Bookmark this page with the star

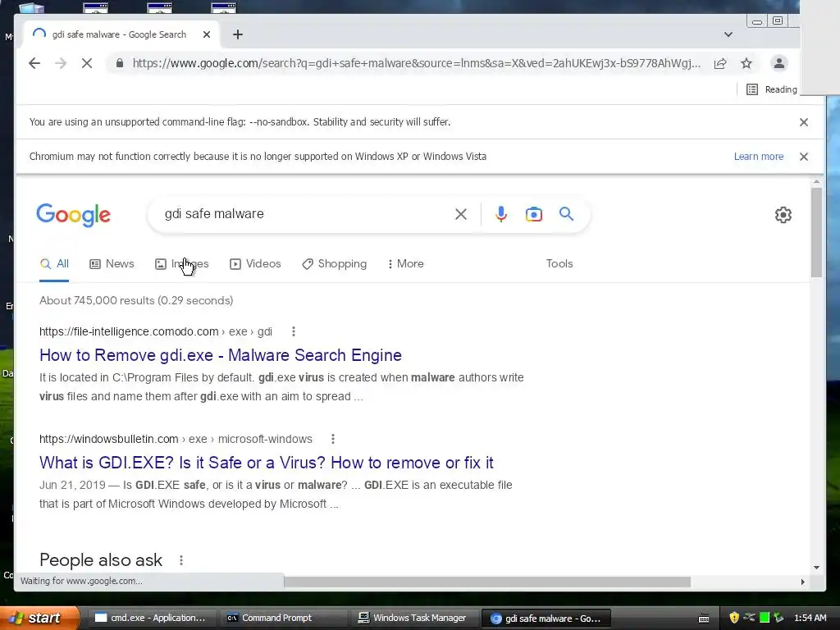click(x=746, y=63)
